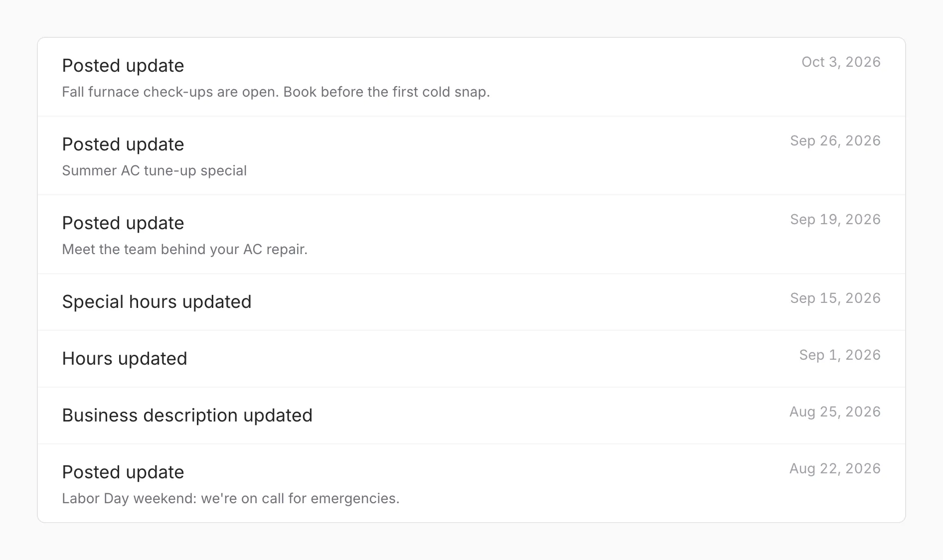Select the Meet the team behind text
The image size is (943, 560).
click(185, 250)
